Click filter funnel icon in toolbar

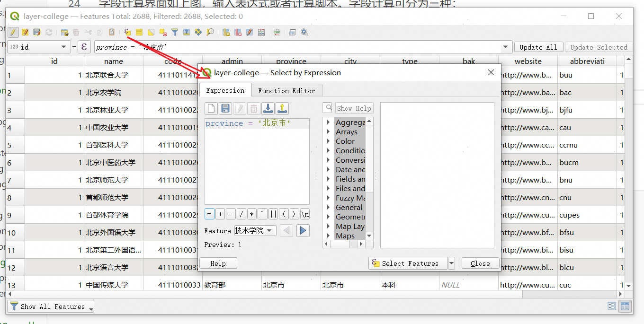pos(175,32)
